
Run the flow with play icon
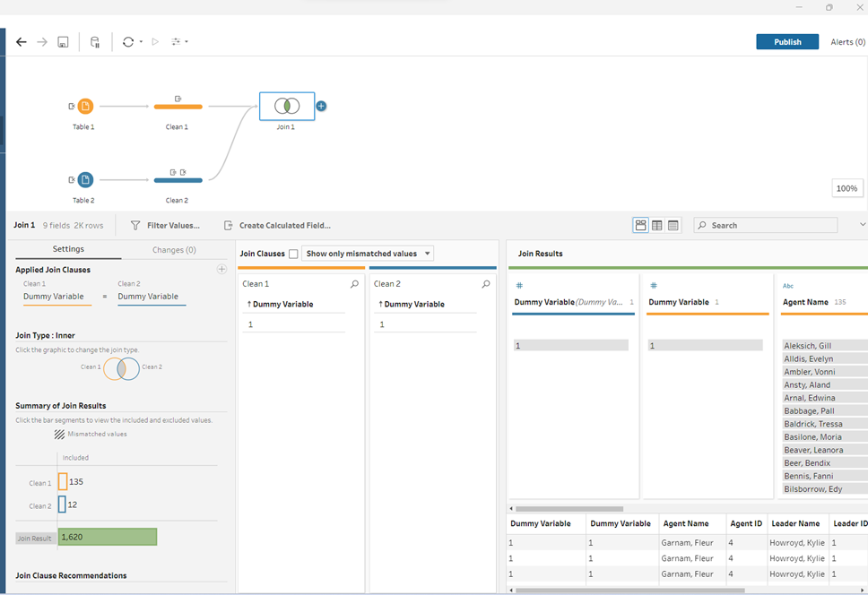(155, 42)
